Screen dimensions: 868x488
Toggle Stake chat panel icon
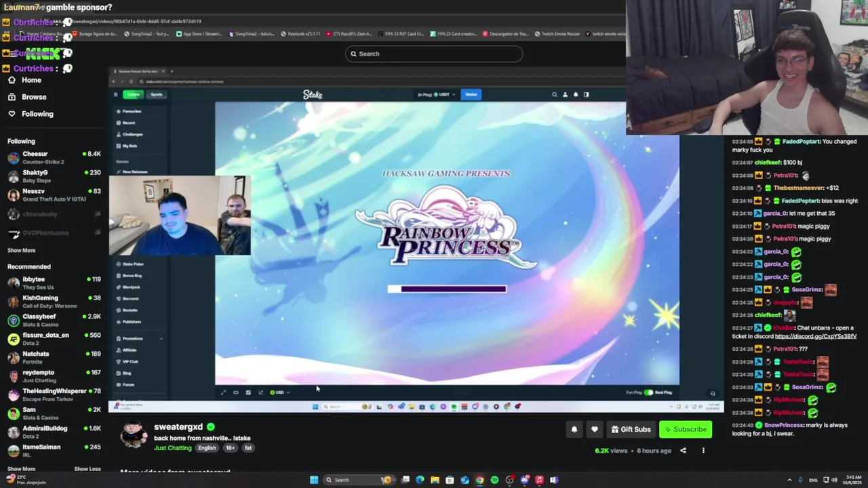(x=587, y=95)
